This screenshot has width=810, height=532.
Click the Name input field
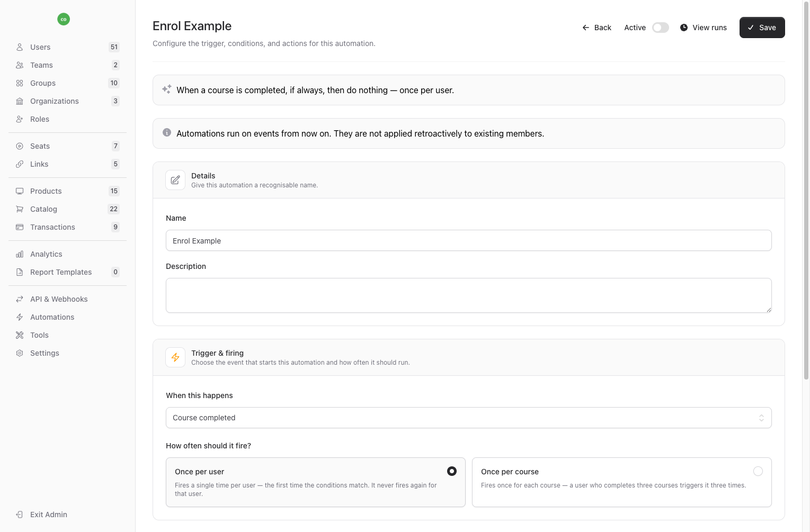coord(469,240)
